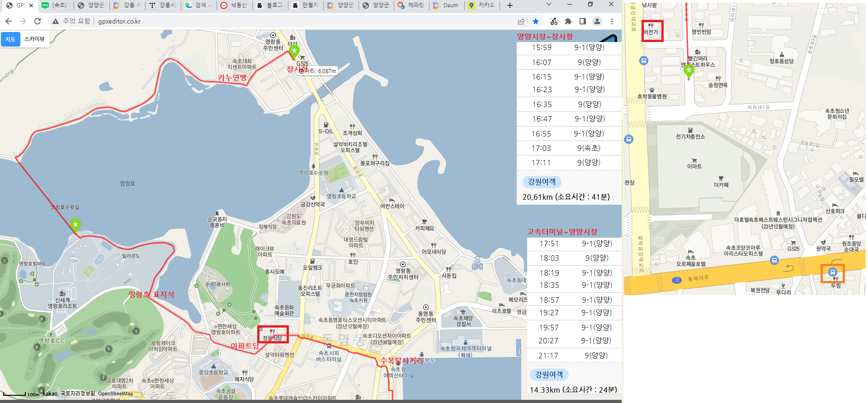Select the 17:51 9-1(양양) timetable row
Screen dimensions: 868x403
tap(574, 244)
